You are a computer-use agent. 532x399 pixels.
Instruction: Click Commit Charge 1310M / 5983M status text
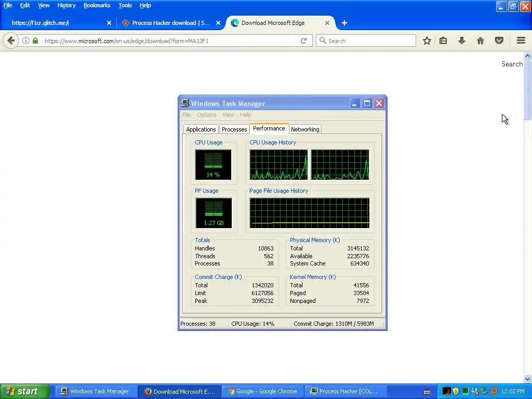tap(334, 324)
